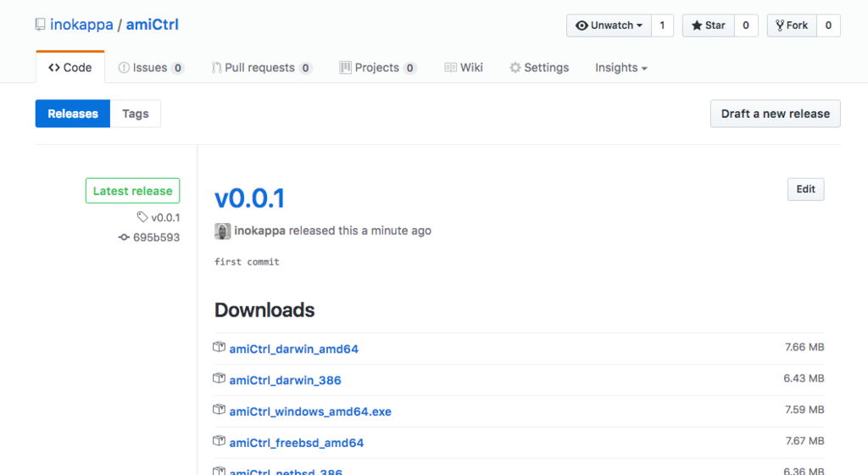Image resolution: width=868 pixels, height=475 pixels.
Task: Click the star count 0
Action: coord(746,25)
